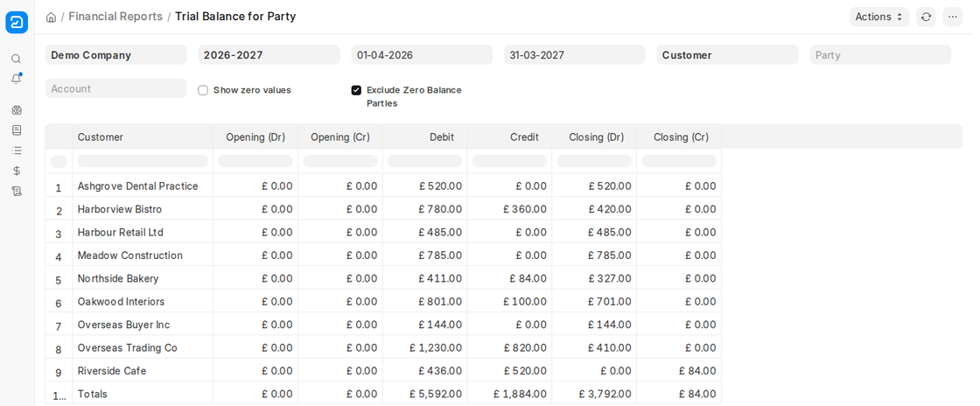980x406 pixels.
Task: Click Overseas Trading Co credit £ 820.00
Action: (x=509, y=348)
